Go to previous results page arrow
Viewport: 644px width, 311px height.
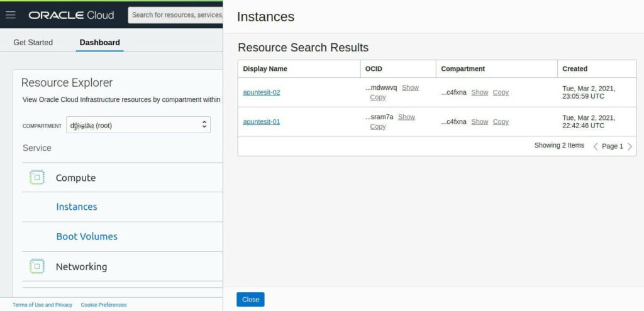pyautogui.click(x=596, y=146)
